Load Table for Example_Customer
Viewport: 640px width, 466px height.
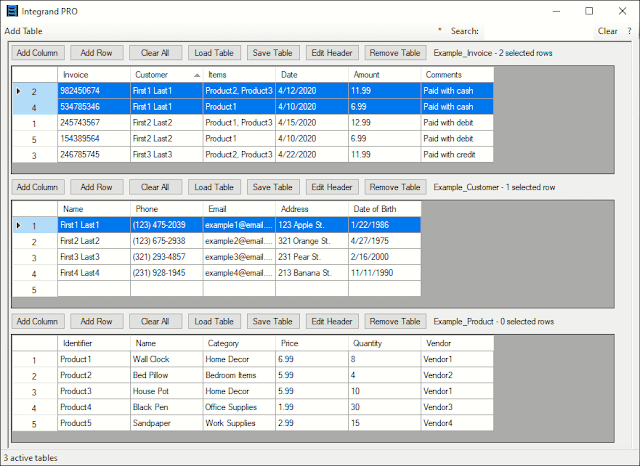(x=214, y=187)
